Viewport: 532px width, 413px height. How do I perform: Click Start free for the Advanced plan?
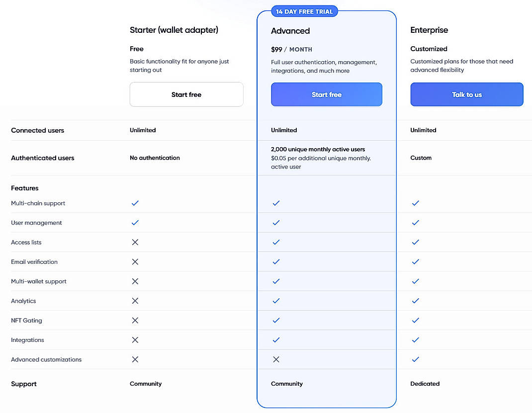click(x=326, y=94)
